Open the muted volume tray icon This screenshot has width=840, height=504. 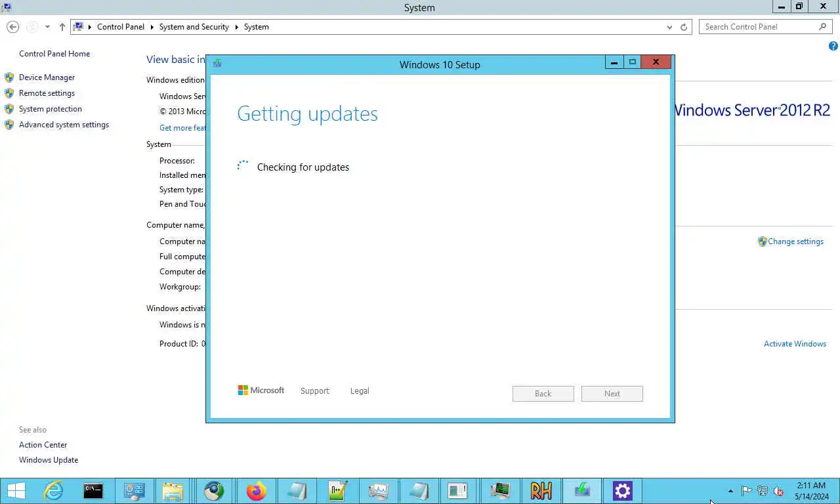coord(779,491)
